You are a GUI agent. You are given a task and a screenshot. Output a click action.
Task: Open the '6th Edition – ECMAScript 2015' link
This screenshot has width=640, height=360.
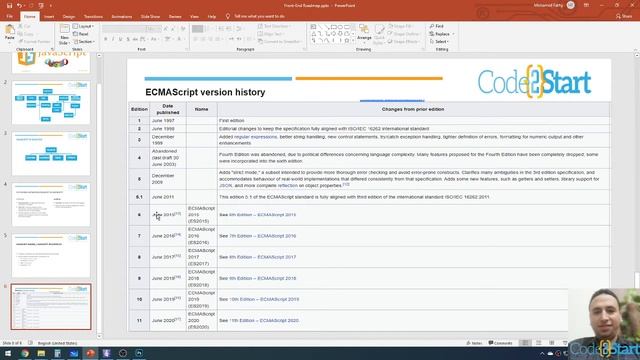click(x=262, y=215)
